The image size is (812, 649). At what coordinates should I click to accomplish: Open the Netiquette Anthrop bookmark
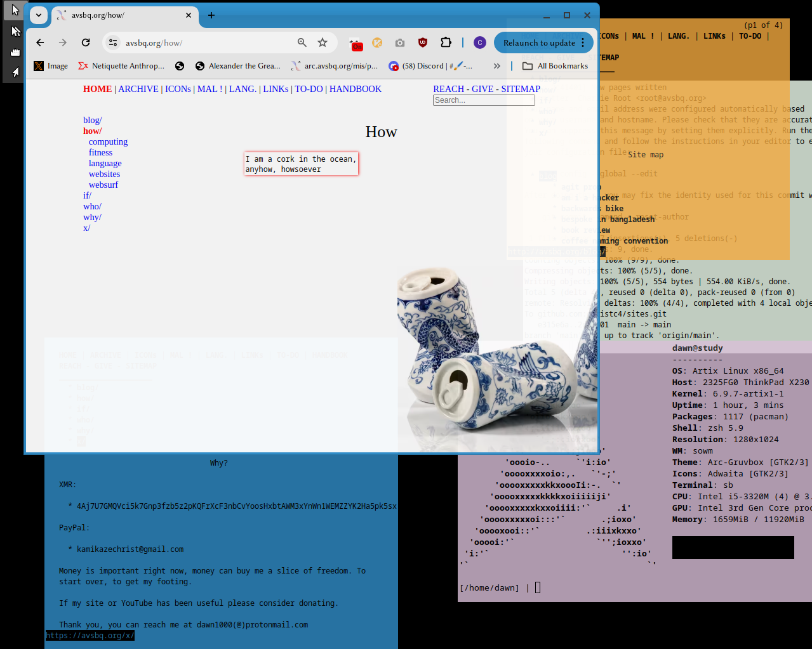pyautogui.click(x=121, y=66)
